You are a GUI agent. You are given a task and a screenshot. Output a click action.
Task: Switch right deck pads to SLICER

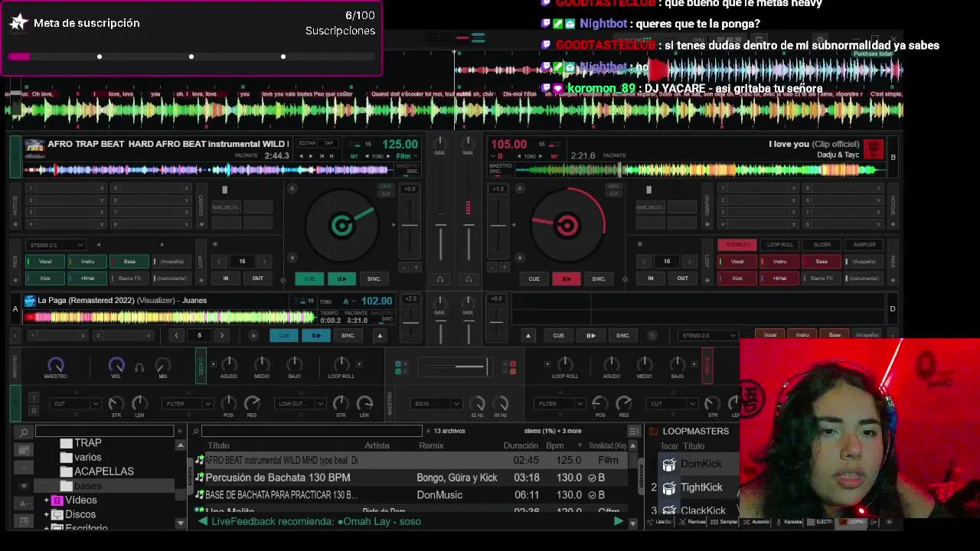(822, 245)
